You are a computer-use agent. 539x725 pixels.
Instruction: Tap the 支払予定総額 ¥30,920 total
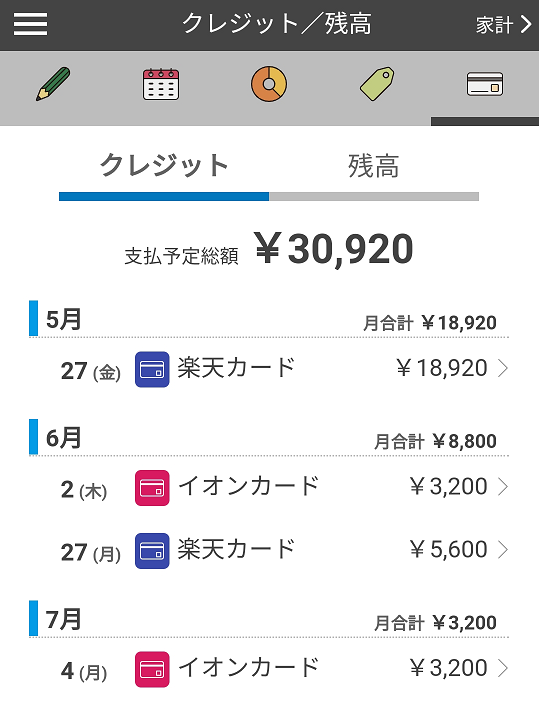269,250
